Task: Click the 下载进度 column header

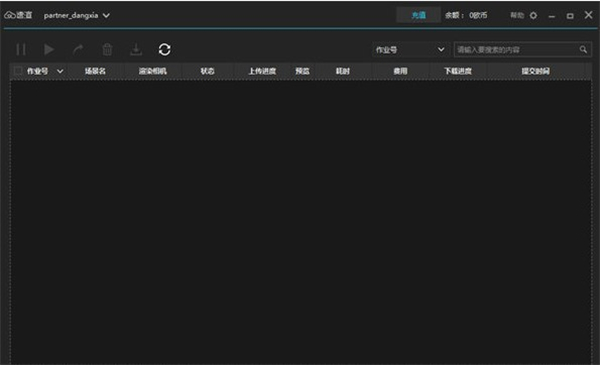Action: click(458, 71)
